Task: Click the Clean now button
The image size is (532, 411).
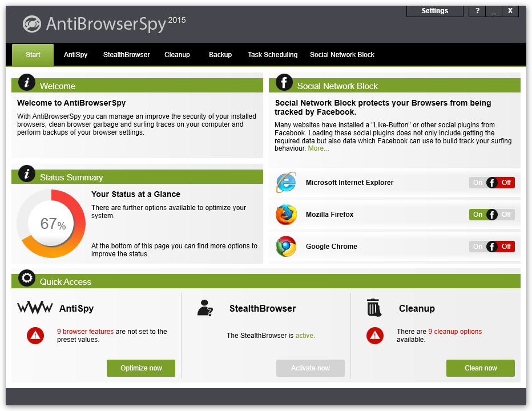Action: 481,368
